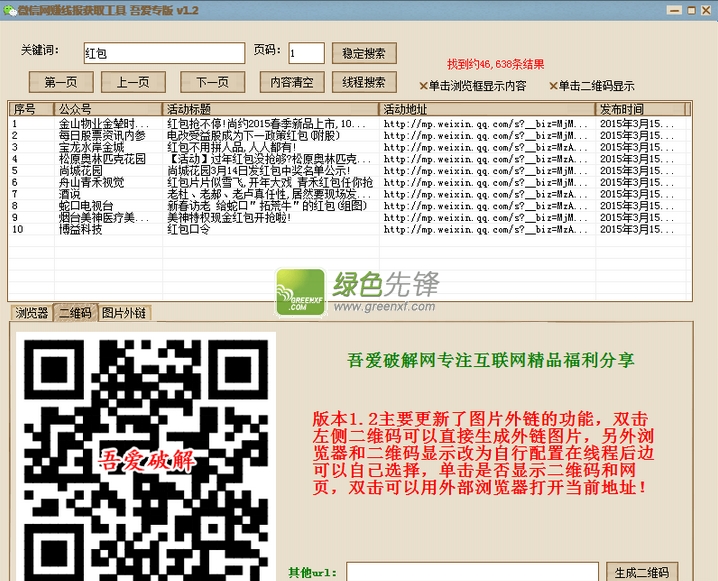Click title 尚城花园3月14日发红包中奖名单公示!

pyautogui.click(x=258, y=171)
